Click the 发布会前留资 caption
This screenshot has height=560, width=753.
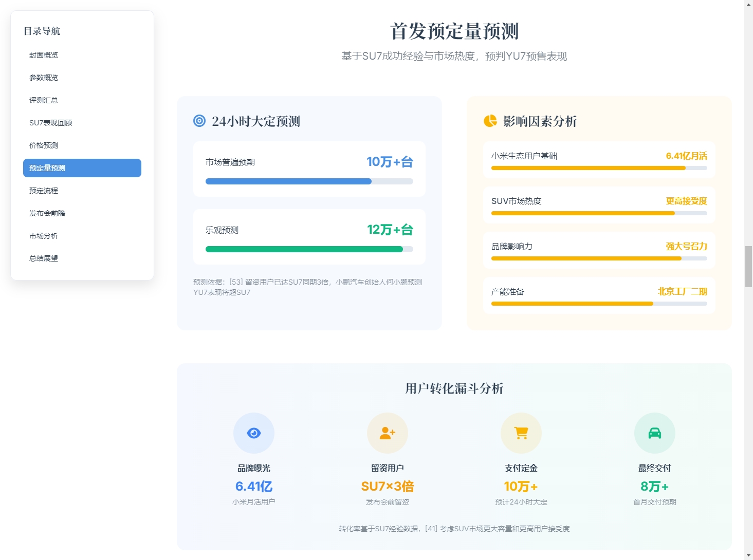tap(388, 502)
